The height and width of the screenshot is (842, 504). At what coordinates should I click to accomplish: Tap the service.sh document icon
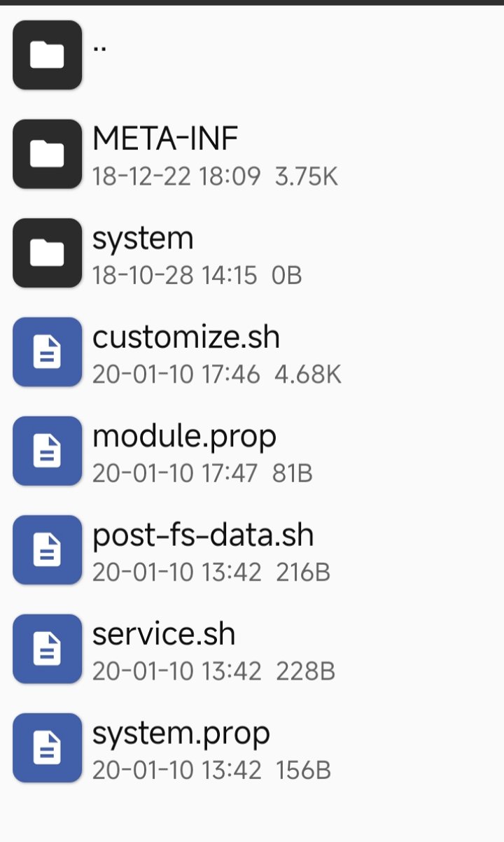[x=47, y=649]
